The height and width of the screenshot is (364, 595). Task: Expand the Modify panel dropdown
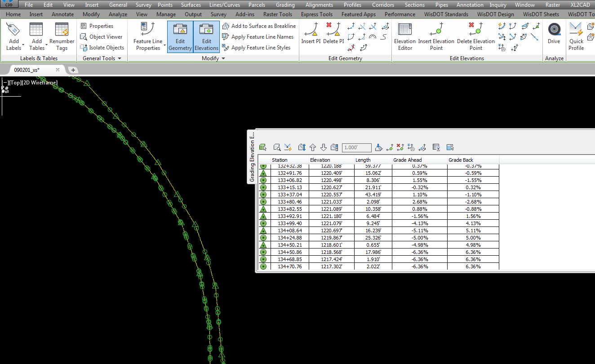[223, 58]
